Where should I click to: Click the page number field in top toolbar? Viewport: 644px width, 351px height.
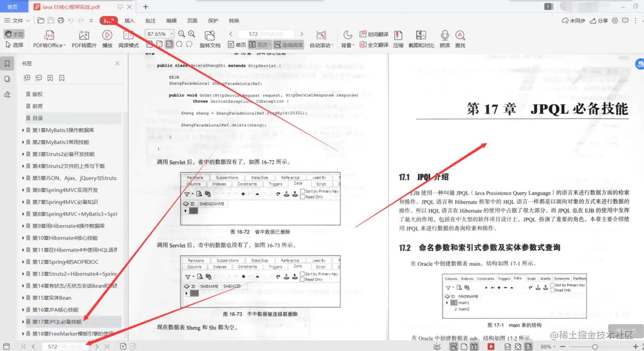tap(265, 34)
